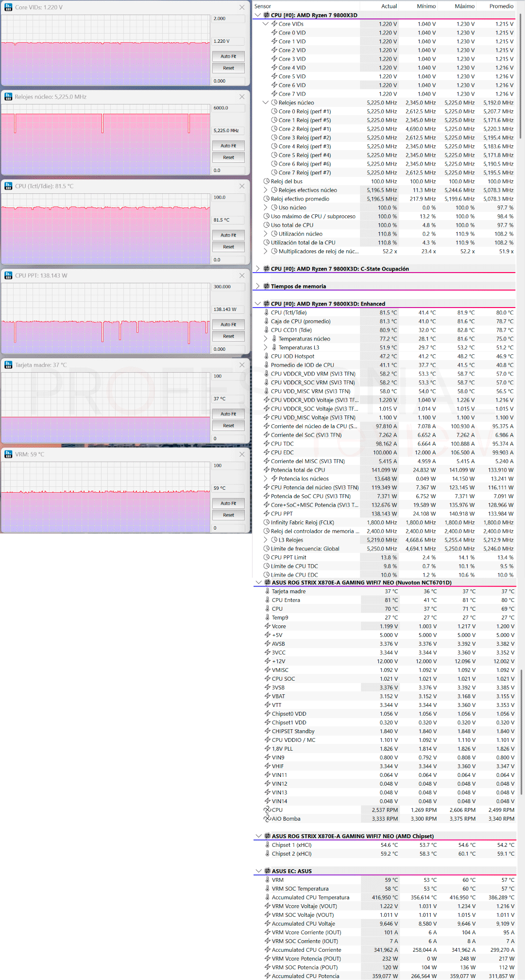This screenshot has height=980, width=525.
Task: Click the fan icon of the CPU RPM row
Action: pyautogui.click(x=268, y=810)
